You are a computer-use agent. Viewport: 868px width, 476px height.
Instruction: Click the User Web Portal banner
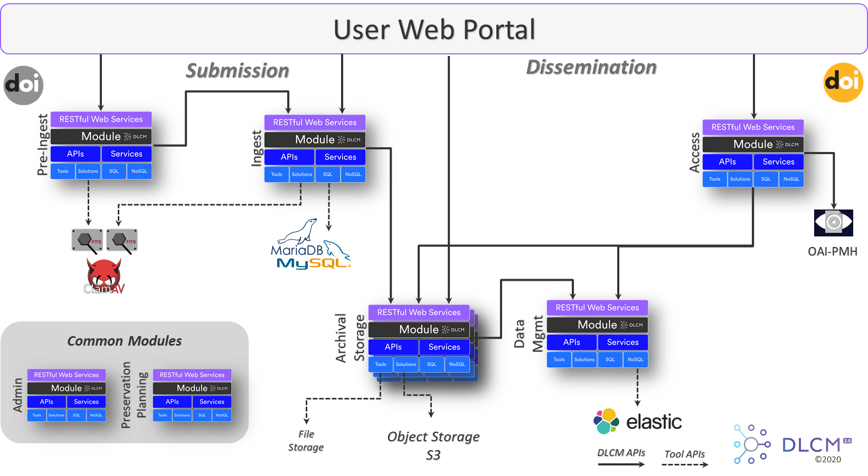click(434, 29)
